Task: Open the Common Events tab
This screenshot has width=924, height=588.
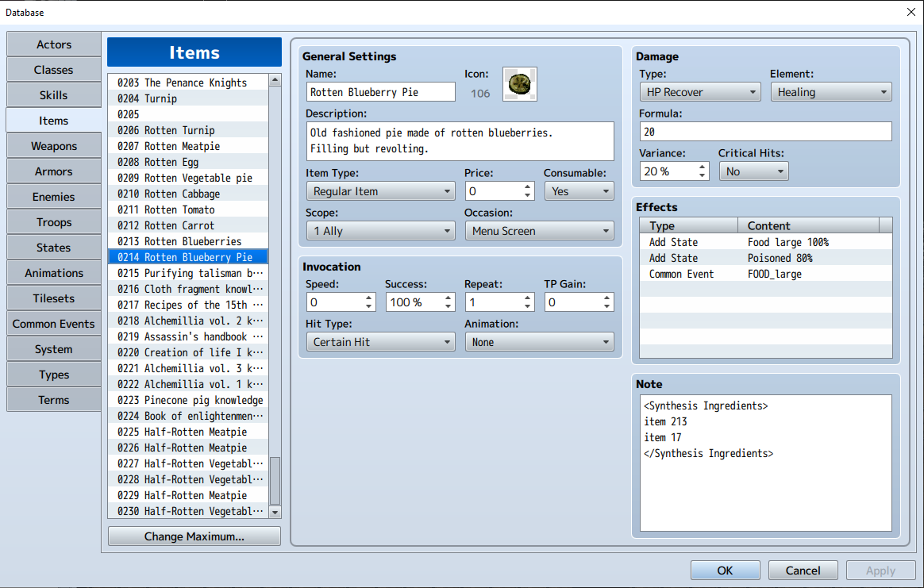Action: pyautogui.click(x=54, y=324)
